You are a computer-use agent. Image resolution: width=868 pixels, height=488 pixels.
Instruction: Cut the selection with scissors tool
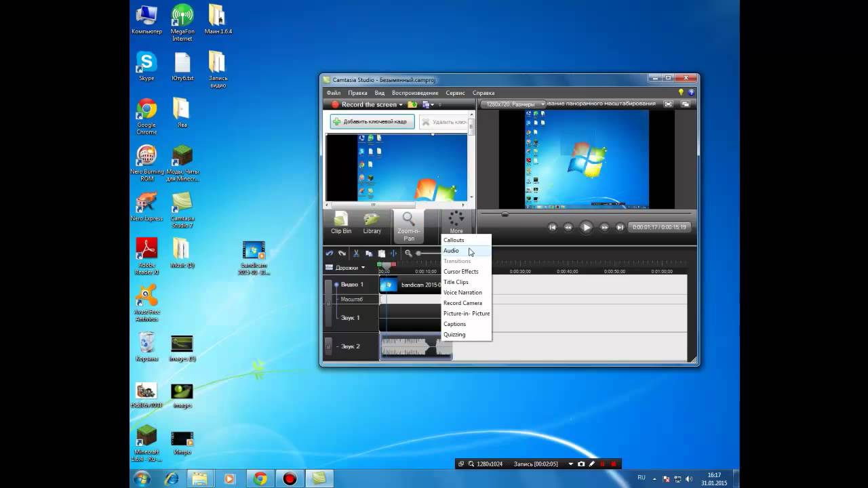[x=356, y=253]
